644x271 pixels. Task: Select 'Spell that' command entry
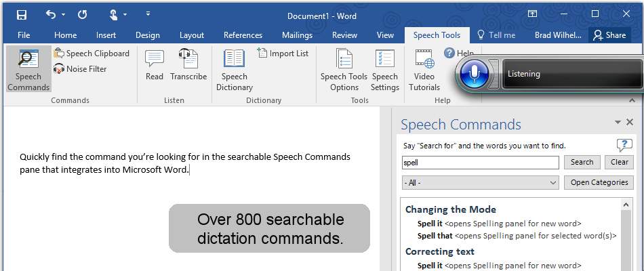[517, 236]
